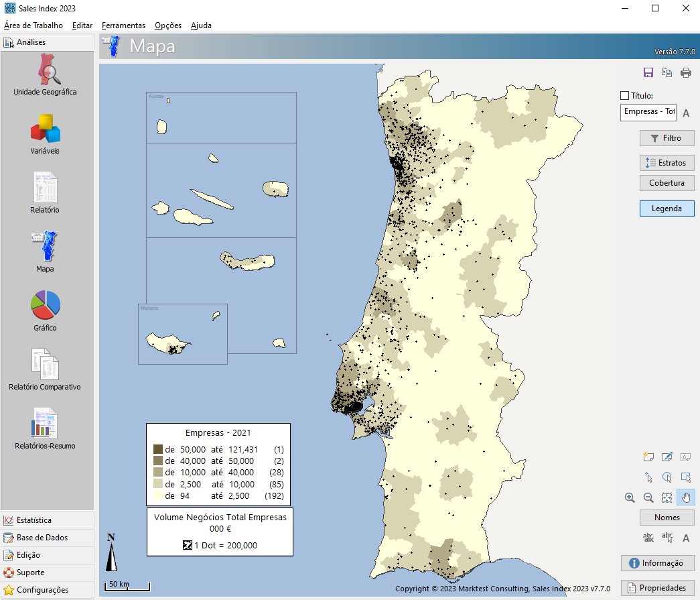Enable the Título checkbox
The width and height of the screenshot is (700, 600).
click(625, 96)
